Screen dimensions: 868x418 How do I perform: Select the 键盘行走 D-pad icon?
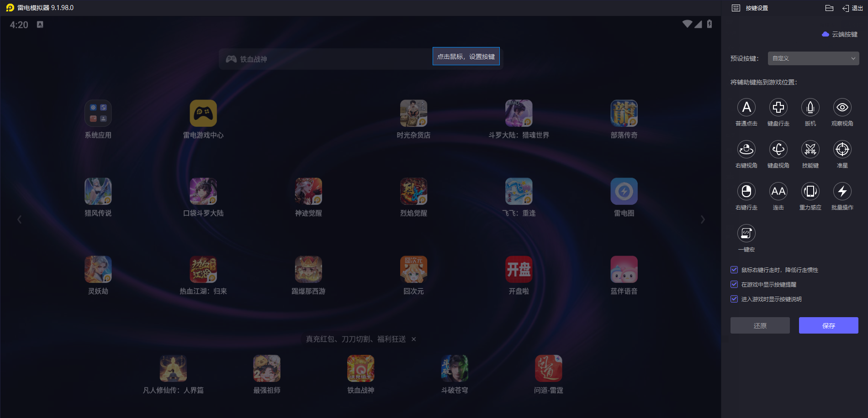tap(778, 107)
